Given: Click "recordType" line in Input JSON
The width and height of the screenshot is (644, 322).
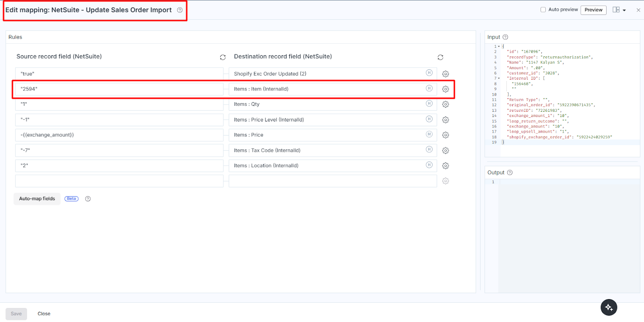Looking at the screenshot, I should [549, 57].
